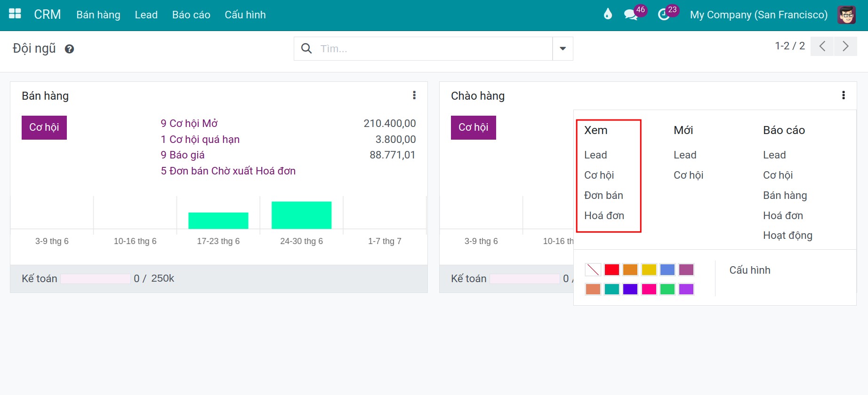Viewport: 868px width, 395px height.
Task: Pick the yellow color swatch
Action: (x=649, y=270)
